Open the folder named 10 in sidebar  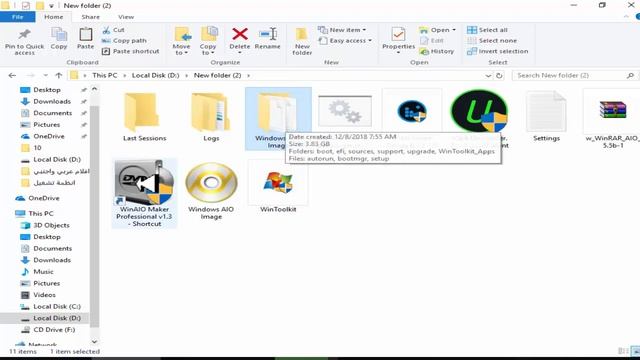37,148
